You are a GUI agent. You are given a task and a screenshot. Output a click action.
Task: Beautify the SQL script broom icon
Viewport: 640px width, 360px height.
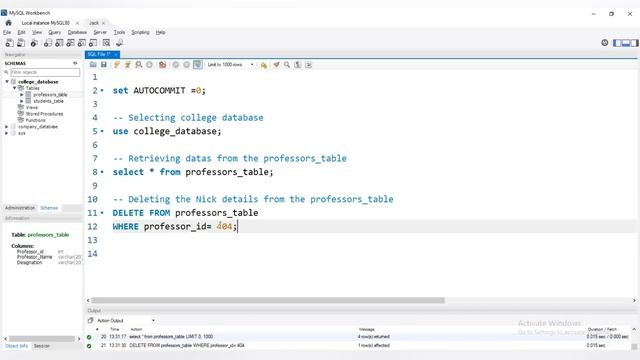point(276,65)
